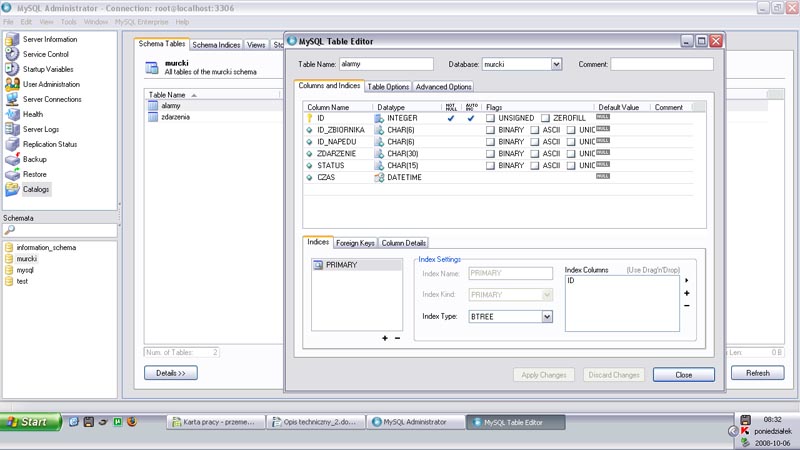Open Restore section
This screenshot has width=800, height=450.
pos(34,174)
